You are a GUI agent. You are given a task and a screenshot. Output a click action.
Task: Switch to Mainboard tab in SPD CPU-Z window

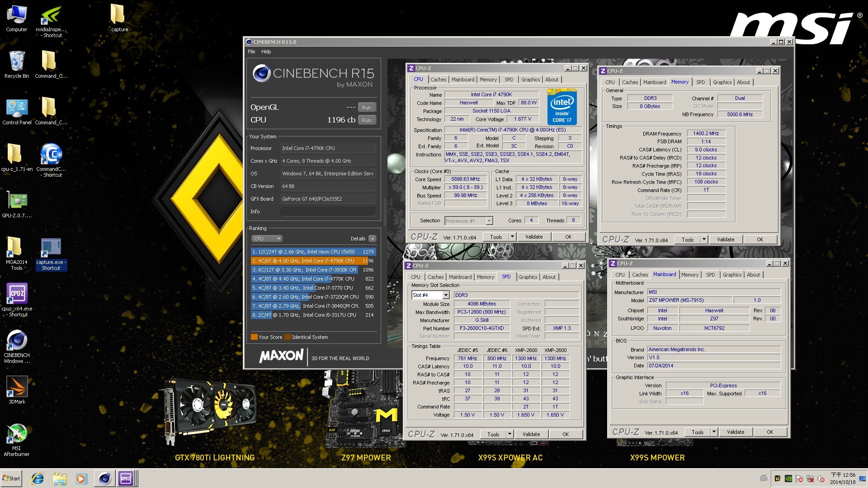point(460,277)
